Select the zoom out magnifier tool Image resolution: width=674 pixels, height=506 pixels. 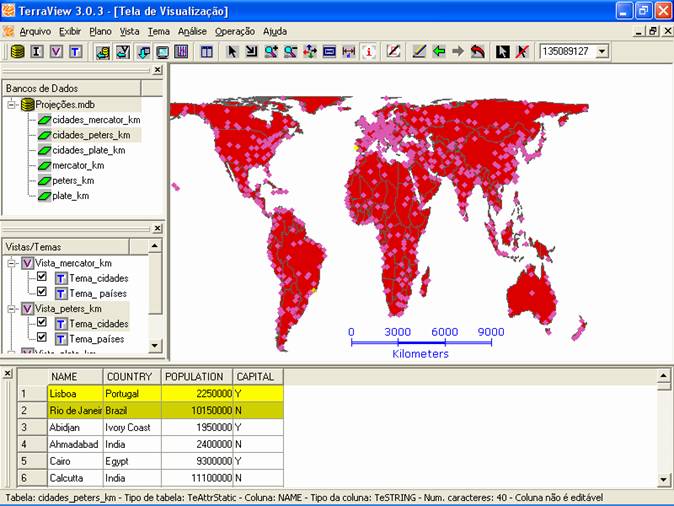coord(290,52)
